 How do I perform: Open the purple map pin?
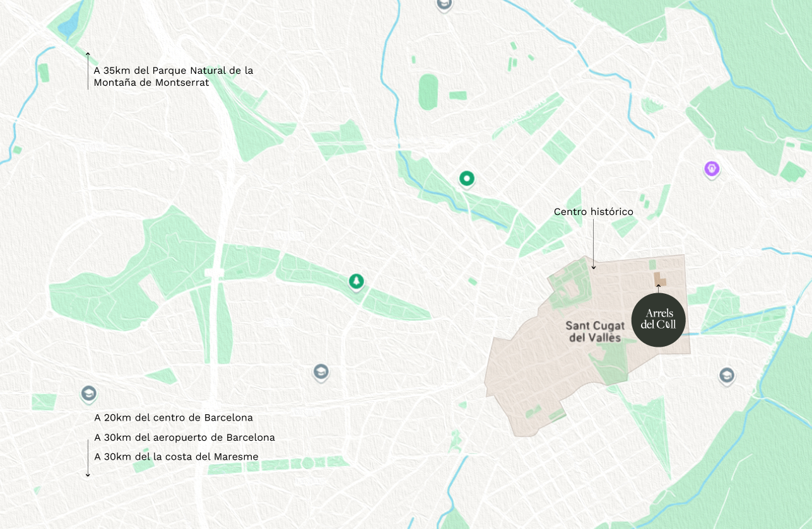pyautogui.click(x=712, y=169)
